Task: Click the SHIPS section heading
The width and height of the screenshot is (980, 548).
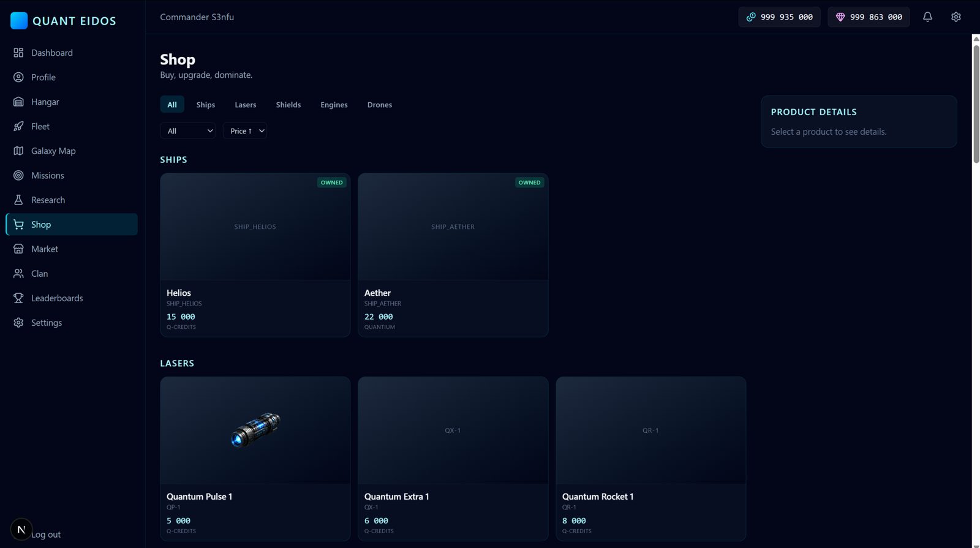Action: tap(173, 159)
